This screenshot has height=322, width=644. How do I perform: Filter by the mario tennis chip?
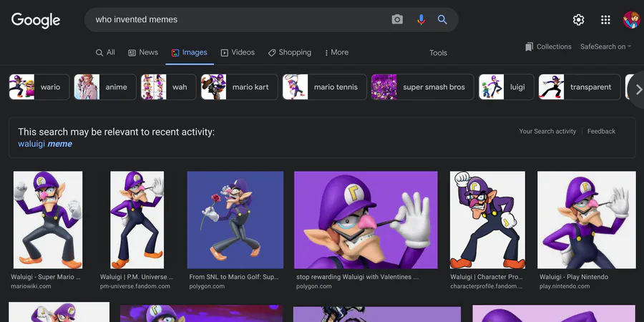(x=324, y=87)
